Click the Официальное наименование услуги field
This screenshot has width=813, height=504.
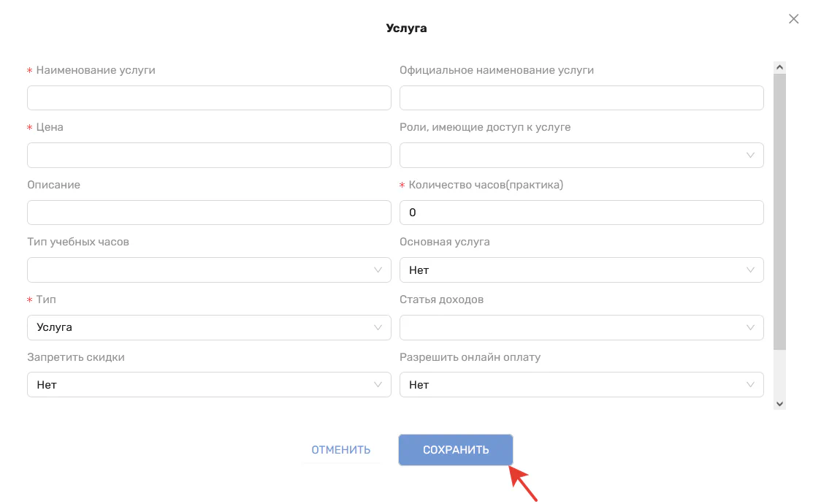[581, 98]
